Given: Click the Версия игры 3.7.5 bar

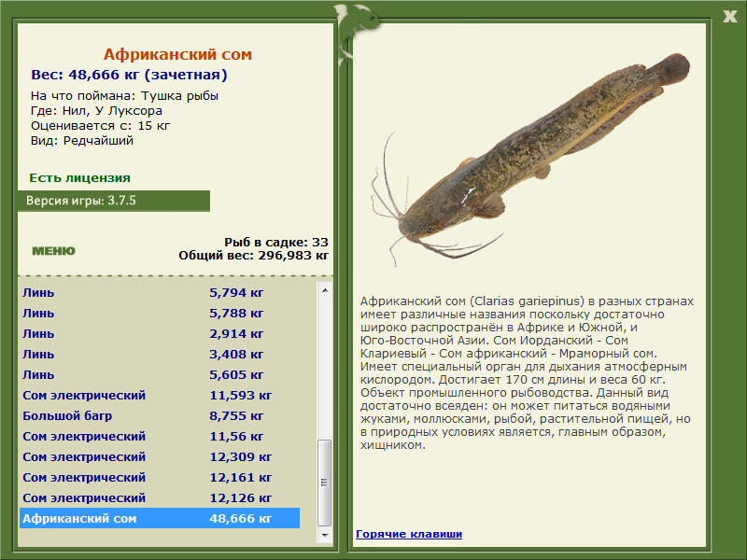Looking at the screenshot, I should 114,201.
